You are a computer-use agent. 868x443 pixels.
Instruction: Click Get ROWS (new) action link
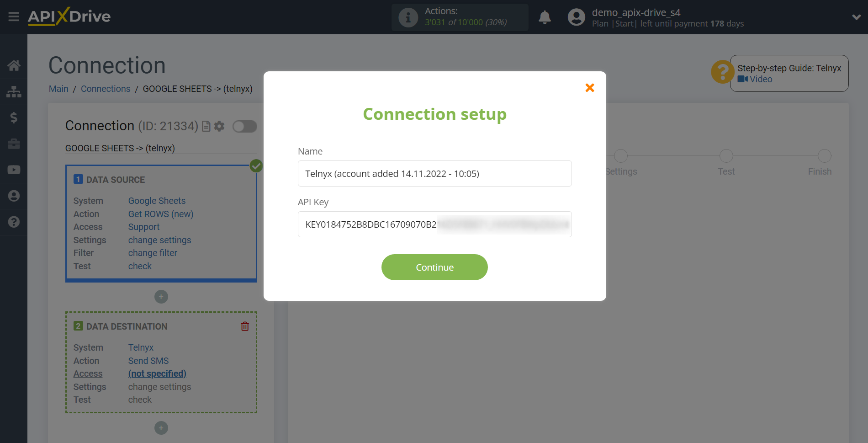click(x=161, y=214)
